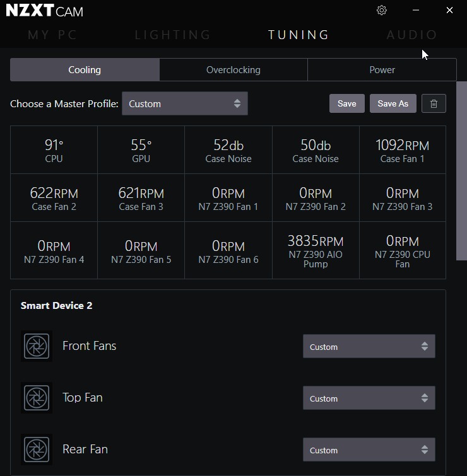Click the 621RPM Case Fan 3 tile
Screen dimensions: 467x476
pyautogui.click(x=141, y=197)
